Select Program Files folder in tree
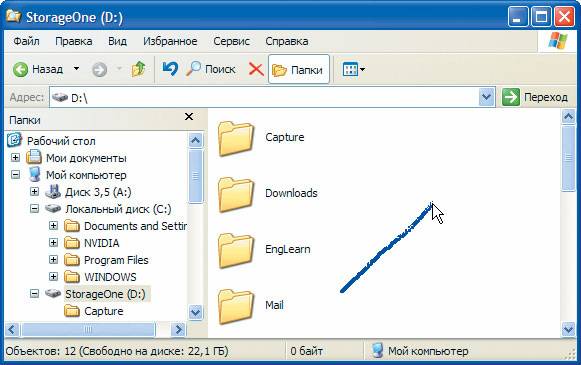 (x=116, y=260)
